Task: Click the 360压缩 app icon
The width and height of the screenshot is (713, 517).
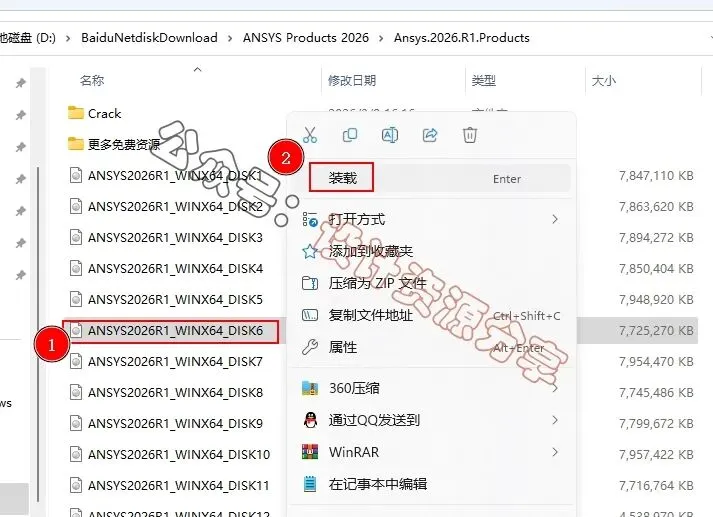Action: pos(310,388)
